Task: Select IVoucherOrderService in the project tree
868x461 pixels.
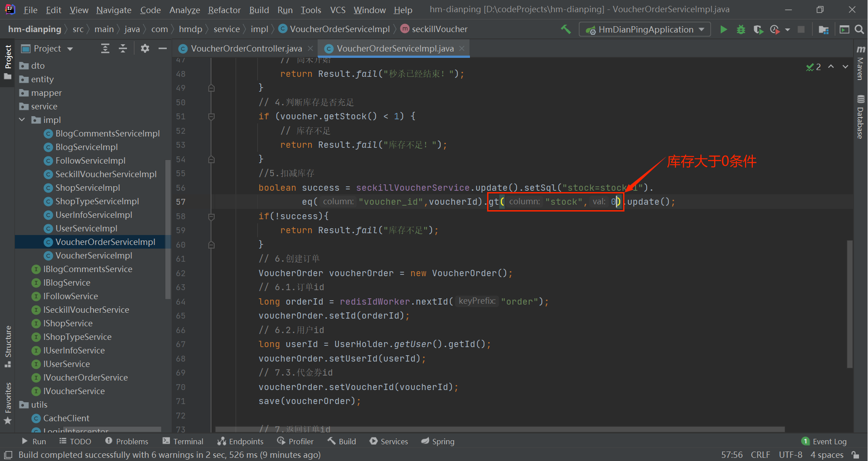Action: [85, 377]
